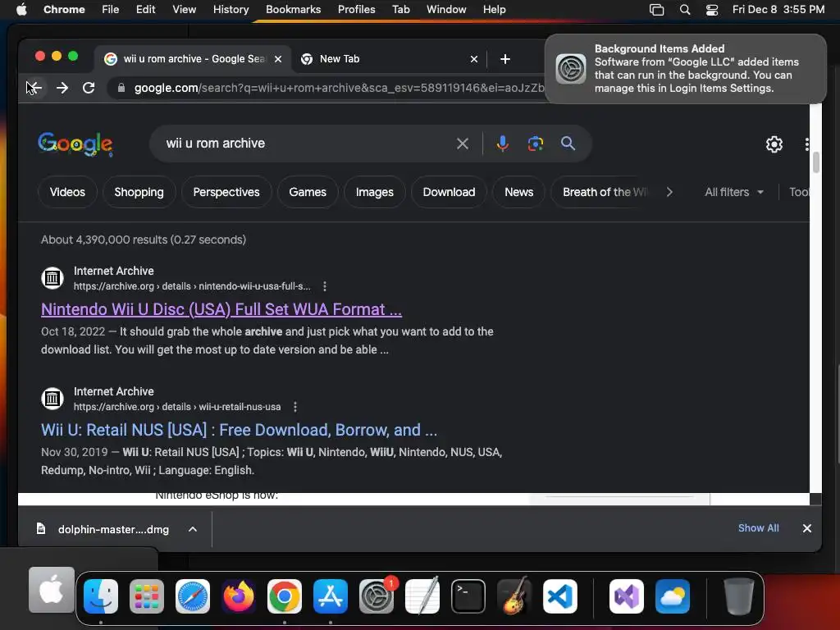Open the dolphin-master dmg download menu chevron

193,529
